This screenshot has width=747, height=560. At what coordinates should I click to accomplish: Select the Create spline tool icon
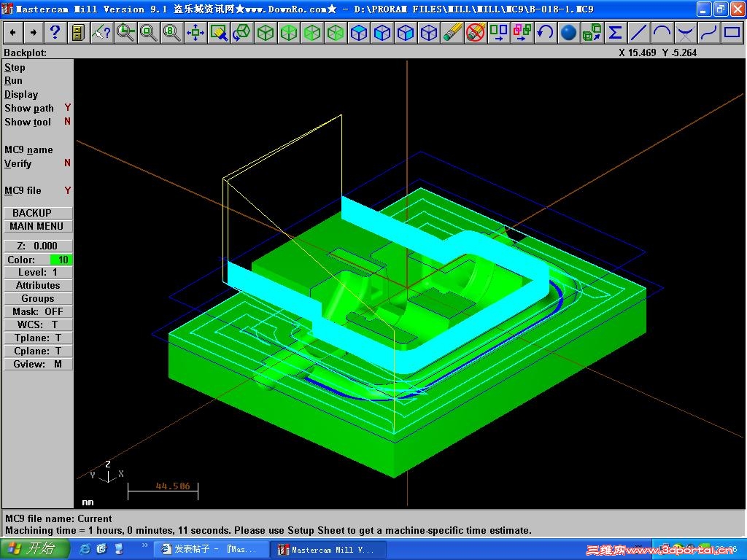pos(708,32)
